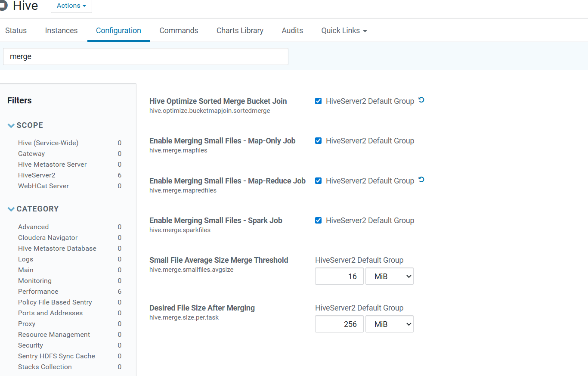Click the Hive service logo icon
Screen dimensions: 588x376
click(x=3, y=6)
